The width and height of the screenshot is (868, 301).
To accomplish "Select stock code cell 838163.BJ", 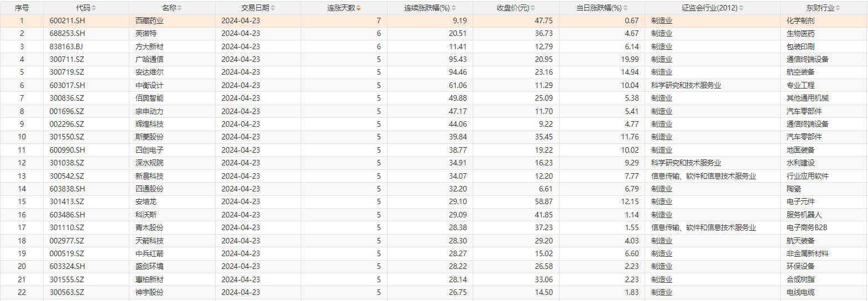I will tap(66, 46).
